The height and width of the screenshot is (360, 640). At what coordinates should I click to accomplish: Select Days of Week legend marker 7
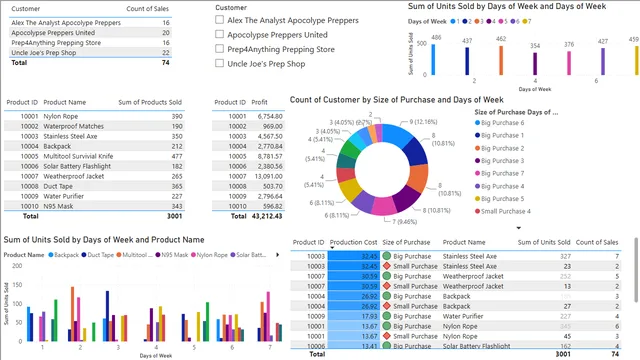click(524, 21)
